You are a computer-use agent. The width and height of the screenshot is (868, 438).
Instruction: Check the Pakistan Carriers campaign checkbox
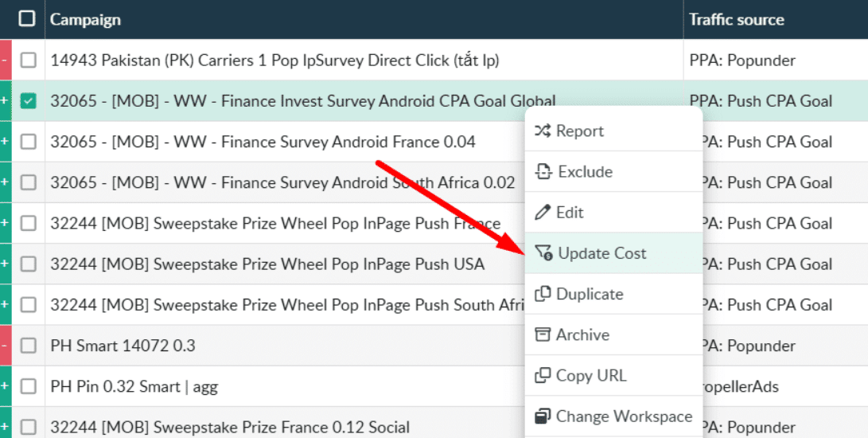[x=29, y=61]
